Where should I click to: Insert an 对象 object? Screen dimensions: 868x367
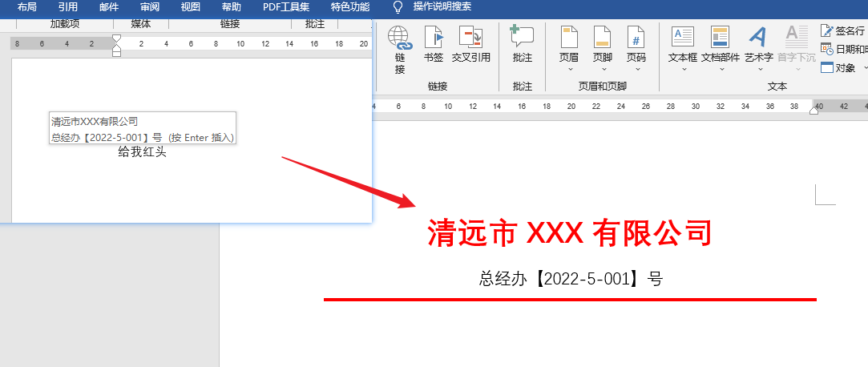tap(839, 67)
